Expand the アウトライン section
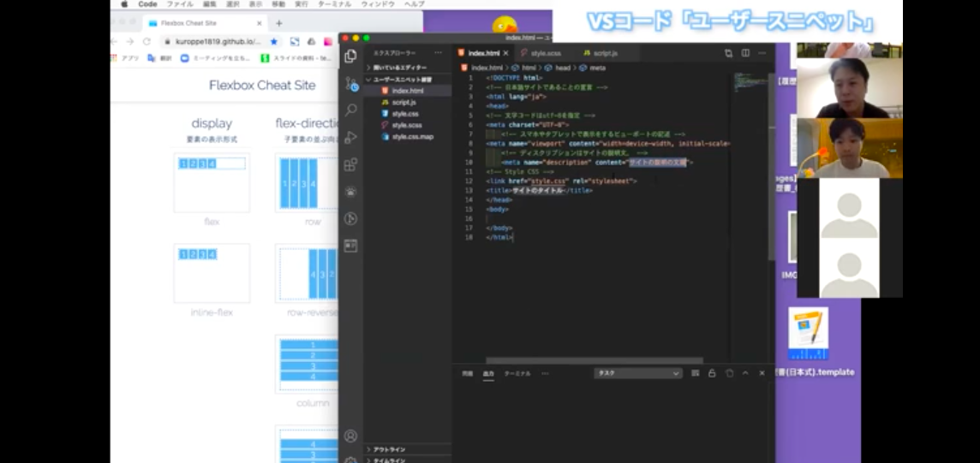Image resolution: width=980 pixels, height=463 pixels. (407, 449)
